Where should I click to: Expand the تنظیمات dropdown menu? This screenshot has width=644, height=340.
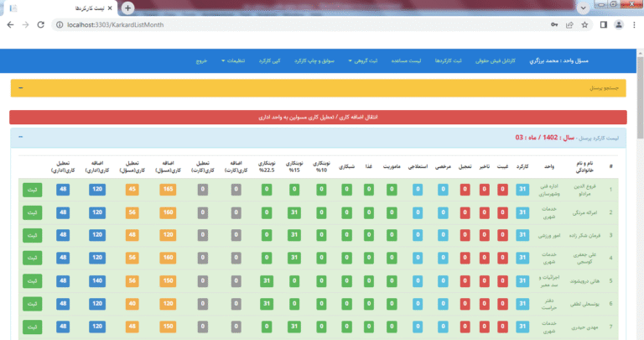[x=238, y=61]
